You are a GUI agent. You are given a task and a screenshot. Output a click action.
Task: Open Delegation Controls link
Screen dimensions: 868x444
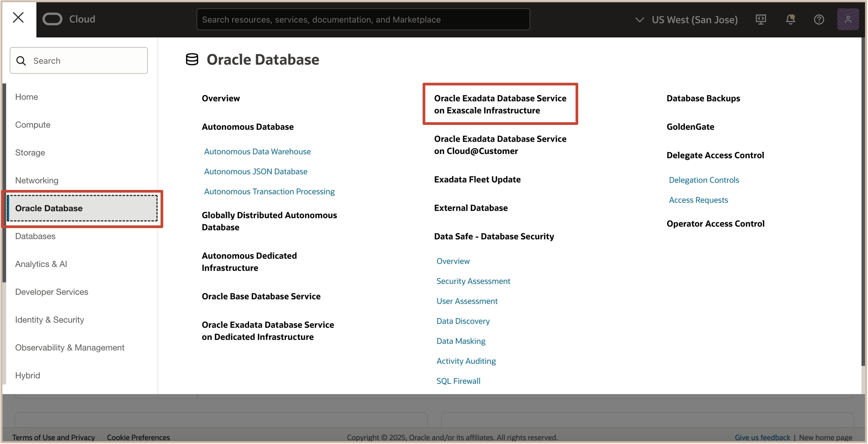704,180
